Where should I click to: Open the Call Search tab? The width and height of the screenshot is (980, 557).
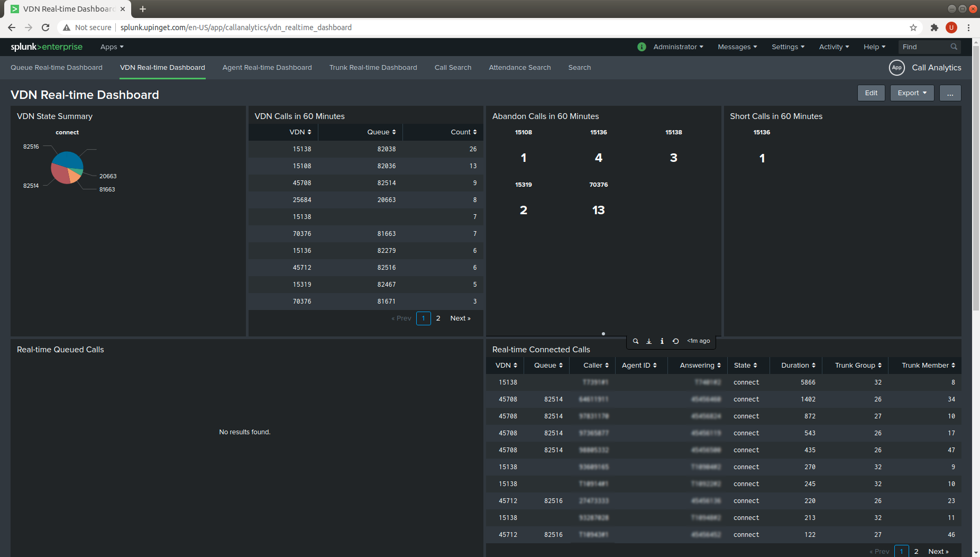tap(453, 68)
